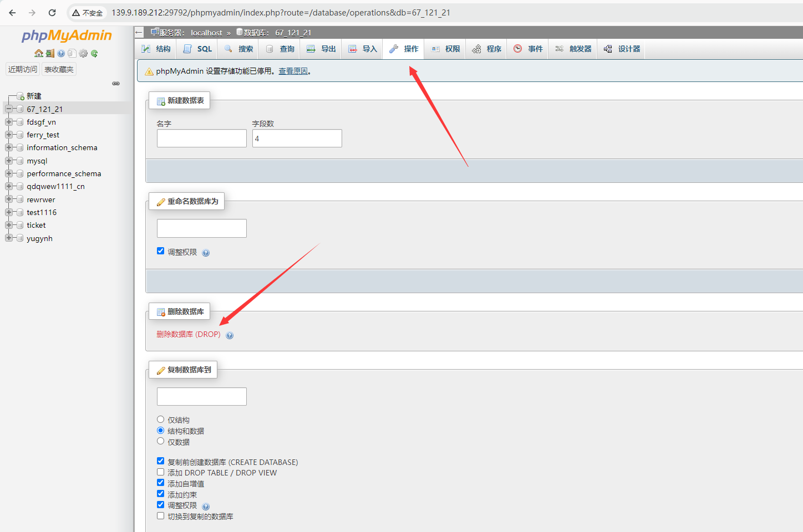The height and width of the screenshot is (532, 803).
Task: Click the server icon in breadcrumb
Action: [x=155, y=32]
